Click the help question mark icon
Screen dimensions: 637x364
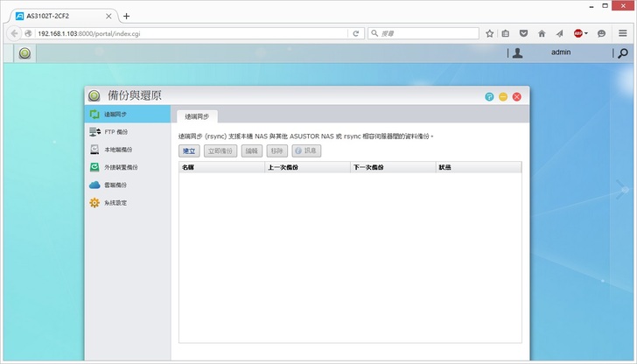pos(489,96)
